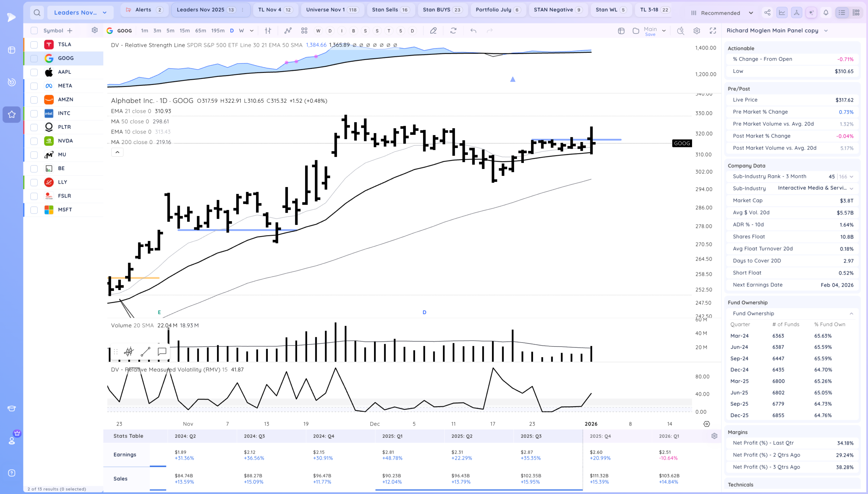Toggle the select-all Symbol checkbox
The width and height of the screenshot is (868, 494).
[34, 30]
